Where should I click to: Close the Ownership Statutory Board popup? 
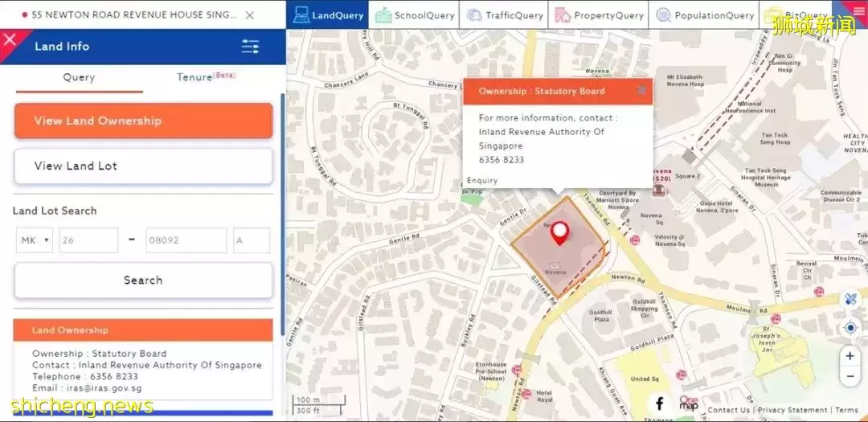pyautogui.click(x=641, y=90)
